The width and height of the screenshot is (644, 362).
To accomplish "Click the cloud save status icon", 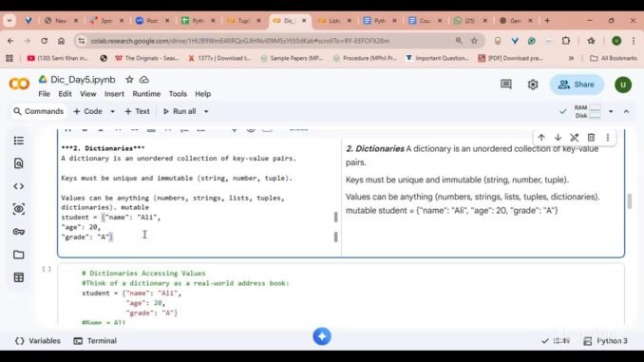I will click(143, 80).
